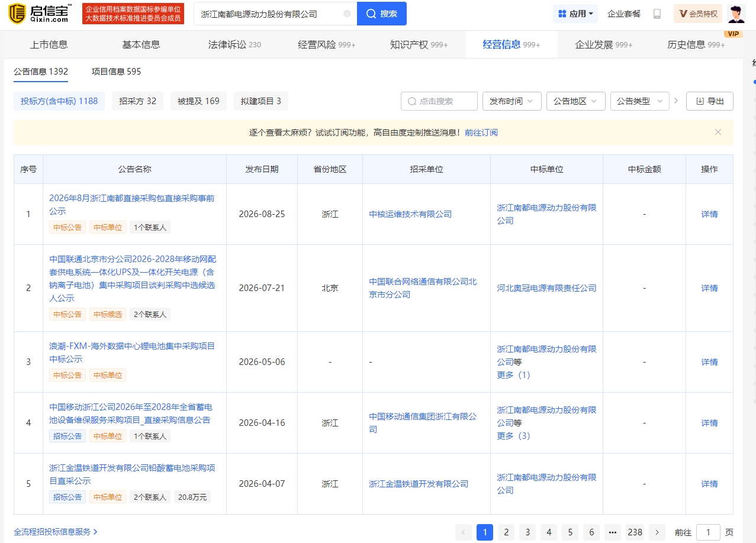Open 企业套餐 link in header
The width and height of the screenshot is (756, 543).
(x=624, y=14)
